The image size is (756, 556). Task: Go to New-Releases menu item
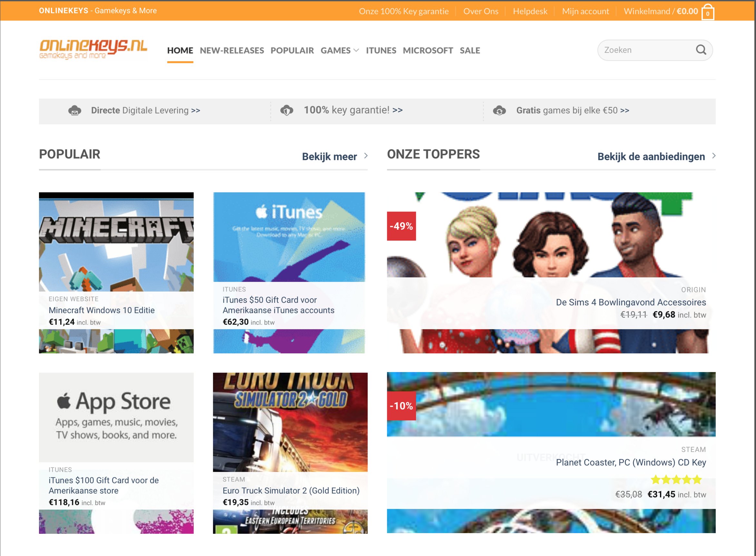(232, 51)
